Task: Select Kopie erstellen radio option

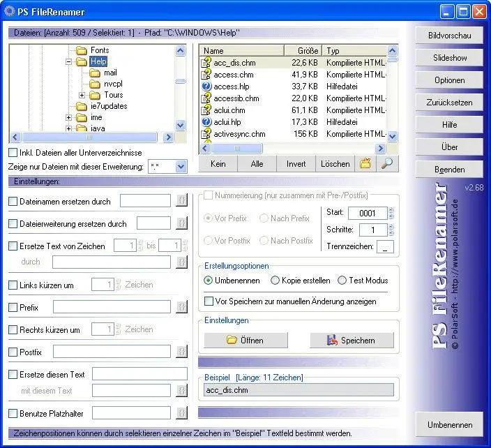Action: click(275, 280)
